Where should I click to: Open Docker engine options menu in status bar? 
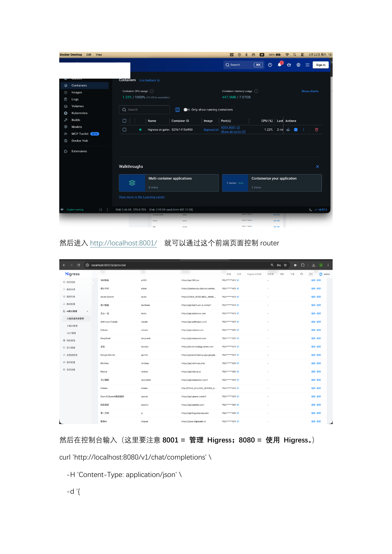(107, 210)
